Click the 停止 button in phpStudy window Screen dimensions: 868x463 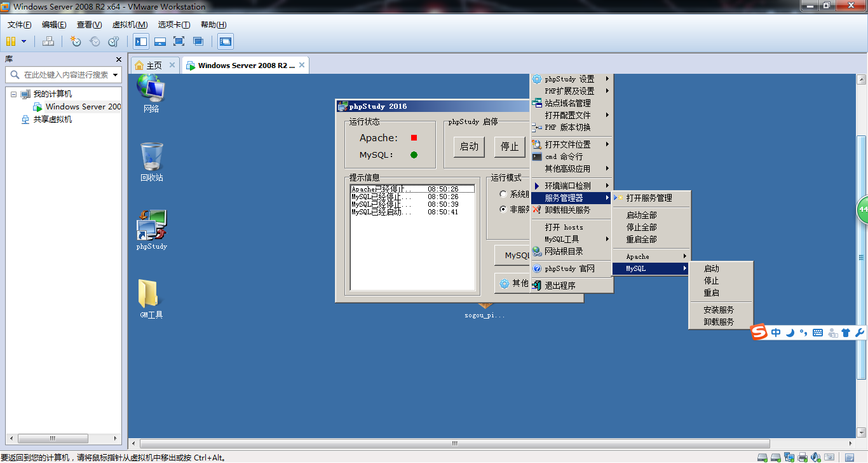510,146
